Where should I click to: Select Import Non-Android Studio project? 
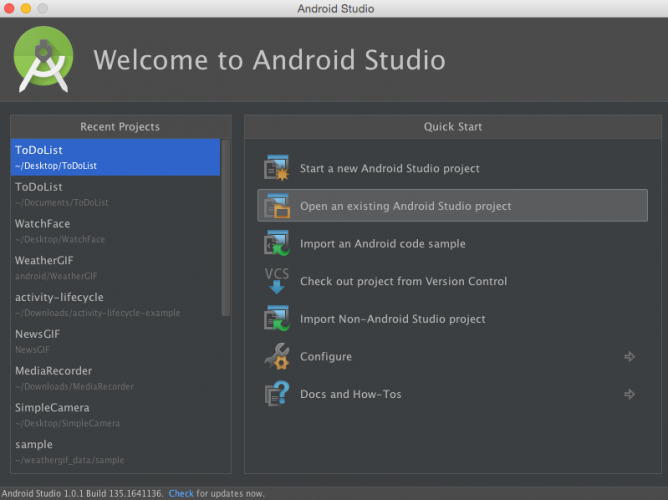click(x=452, y=319)
